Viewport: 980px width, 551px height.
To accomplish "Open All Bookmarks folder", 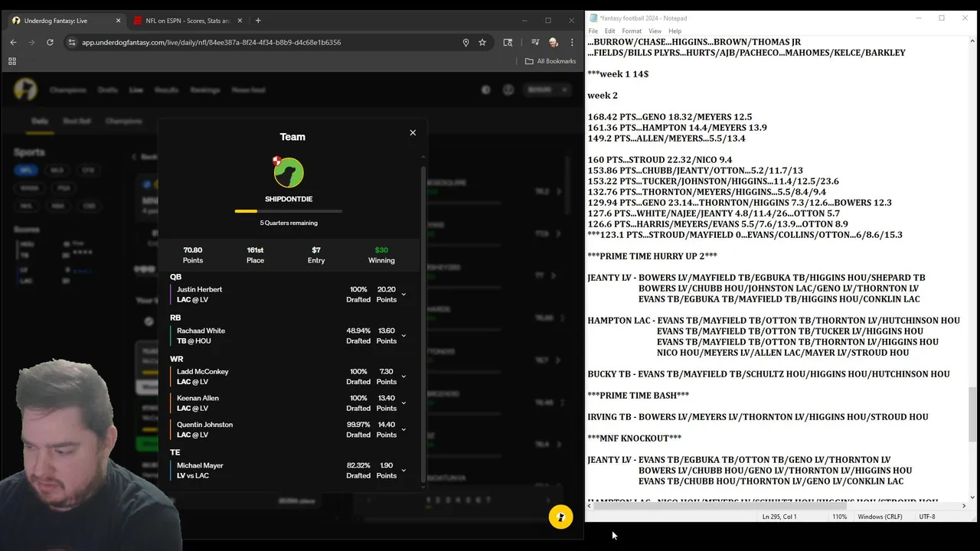I will click(x=550, y=61).
